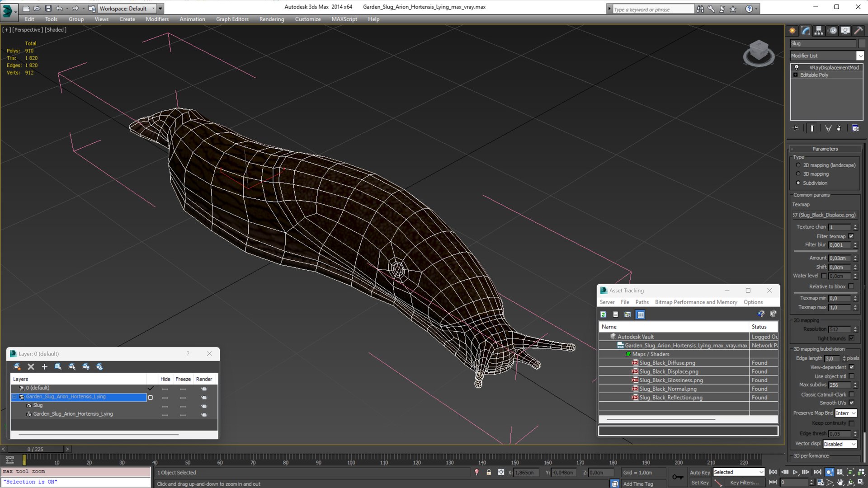Screen dimensions: 868x488
Task: Click the Pin Stack icon
Action: 796,128
